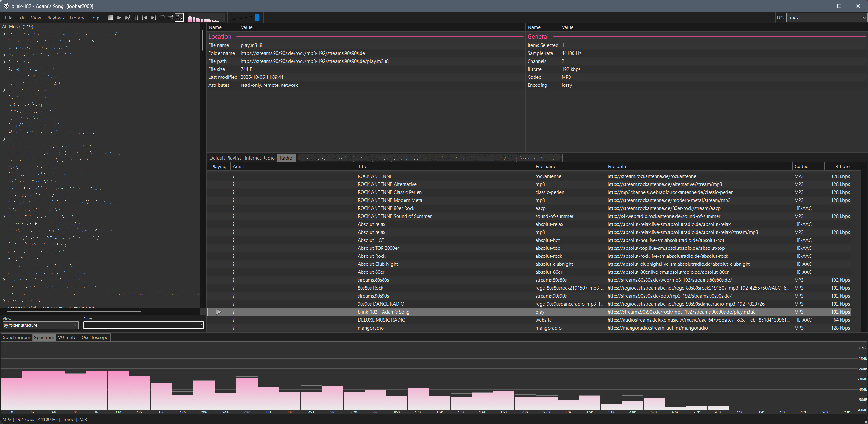Viewport: 868px width, 424px height.
Task: Open the Playback menu
Action: 55,18
